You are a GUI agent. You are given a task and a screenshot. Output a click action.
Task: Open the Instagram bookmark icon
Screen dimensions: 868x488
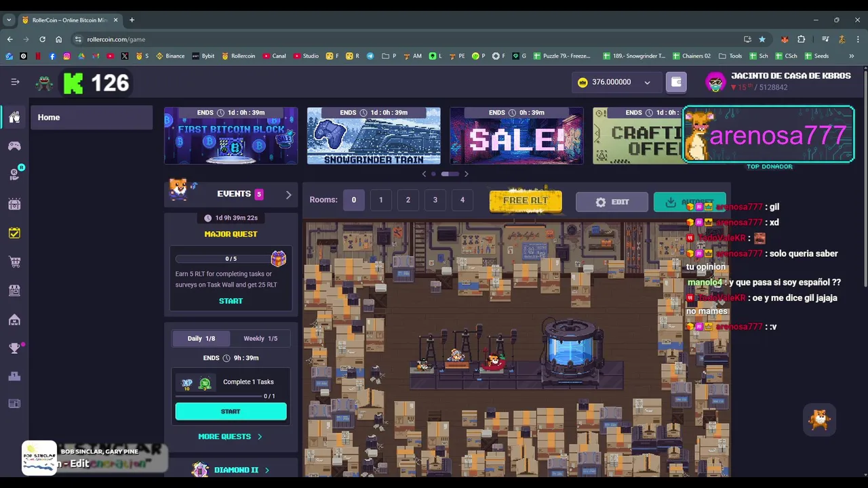pos(66,56)
